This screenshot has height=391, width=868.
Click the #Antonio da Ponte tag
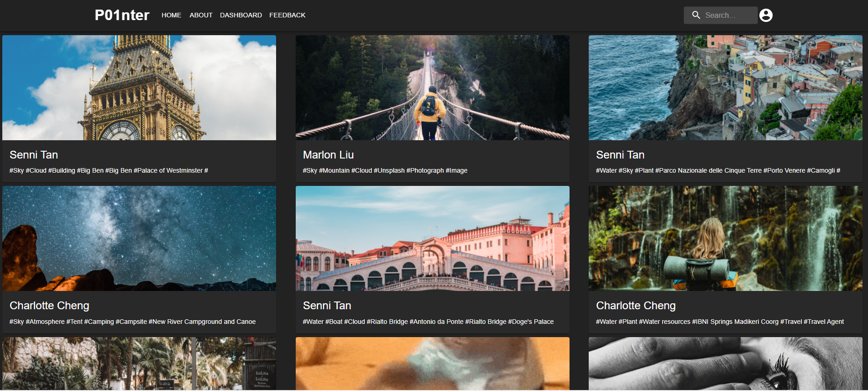(437, 322)
